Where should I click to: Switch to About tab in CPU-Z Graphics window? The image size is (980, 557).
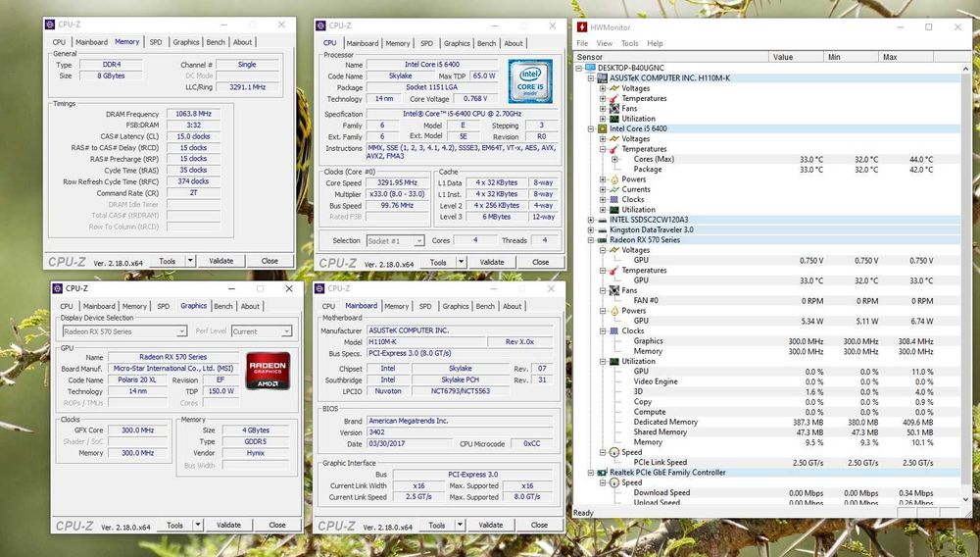click(250, 306)
